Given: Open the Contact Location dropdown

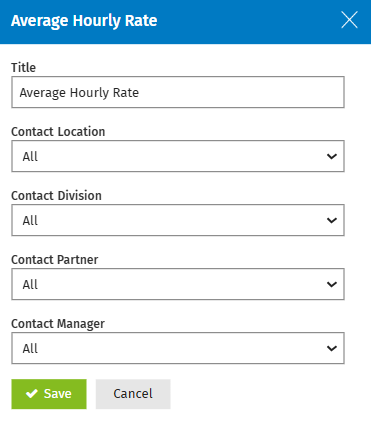Looking at the screenshot, I should click(x=178, y=156).
